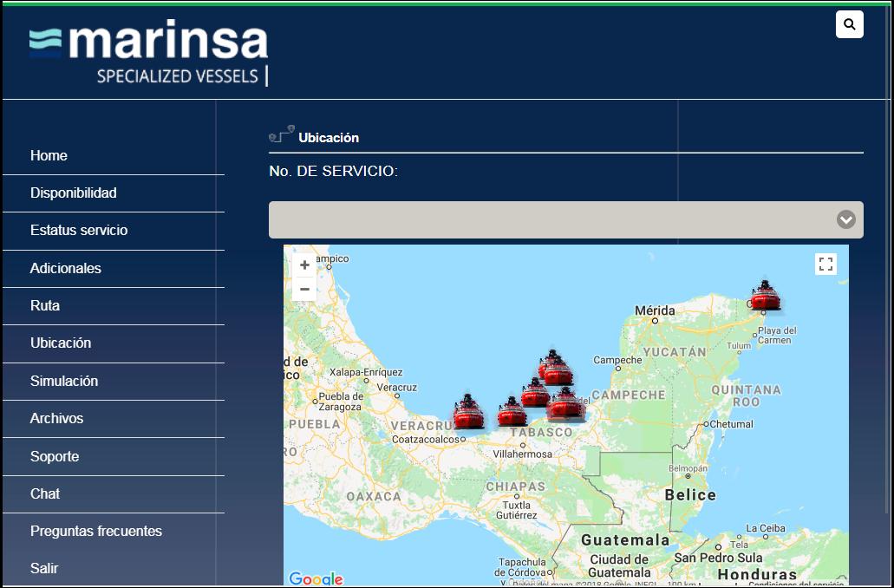The height and width of the screenshot is (588, 894).
Task: Click the Mérida label on map
Action: (x=655, y=310)
